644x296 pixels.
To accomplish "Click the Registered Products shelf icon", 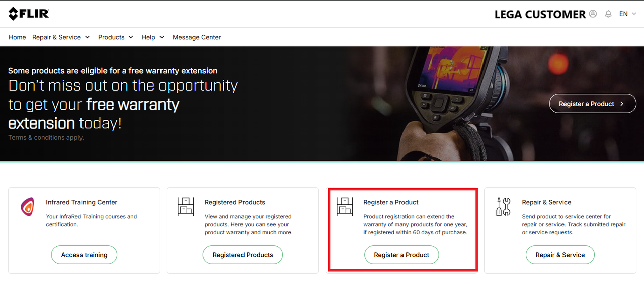I will tap(186, 207).
